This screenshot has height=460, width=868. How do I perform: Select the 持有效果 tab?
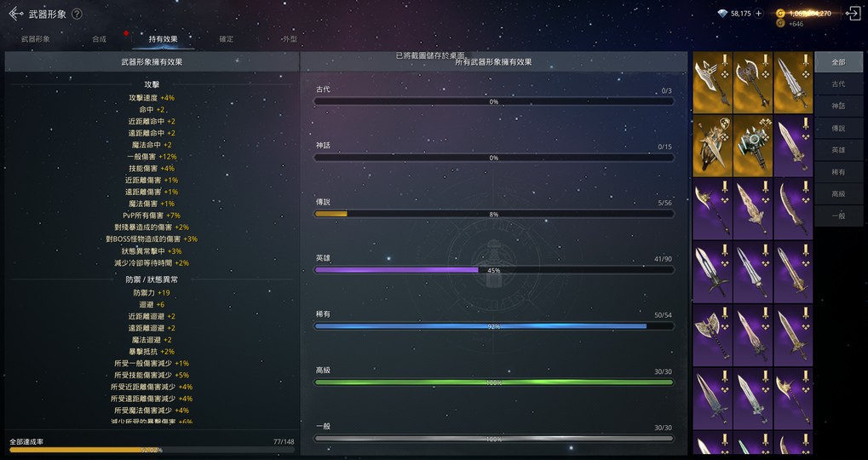point(163,39)
